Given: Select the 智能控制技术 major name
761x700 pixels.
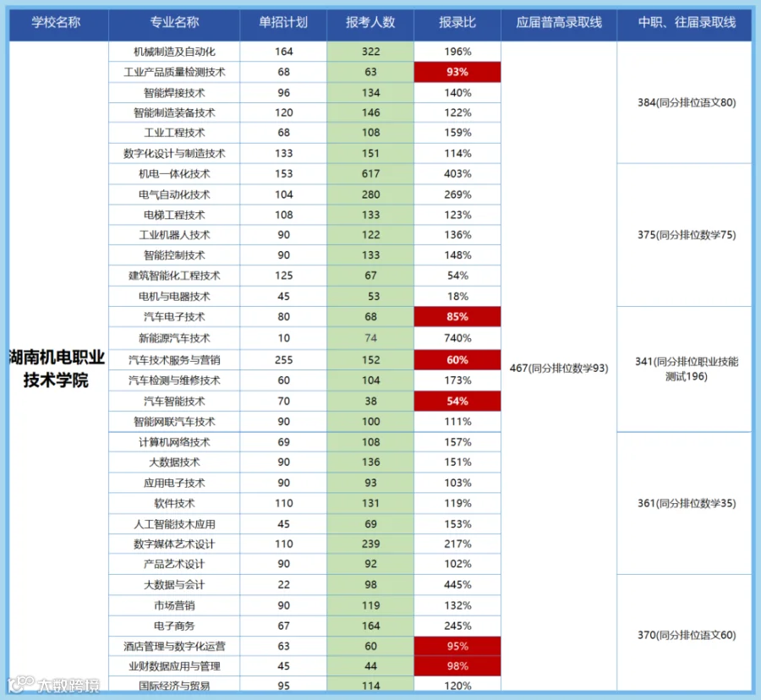Looking at the screenshot, I should (x=174, y=255).
